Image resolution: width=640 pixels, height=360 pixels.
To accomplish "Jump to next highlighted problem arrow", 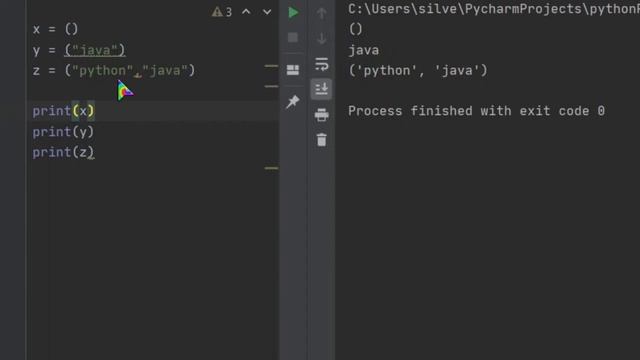I will click(x=267, y=12).
